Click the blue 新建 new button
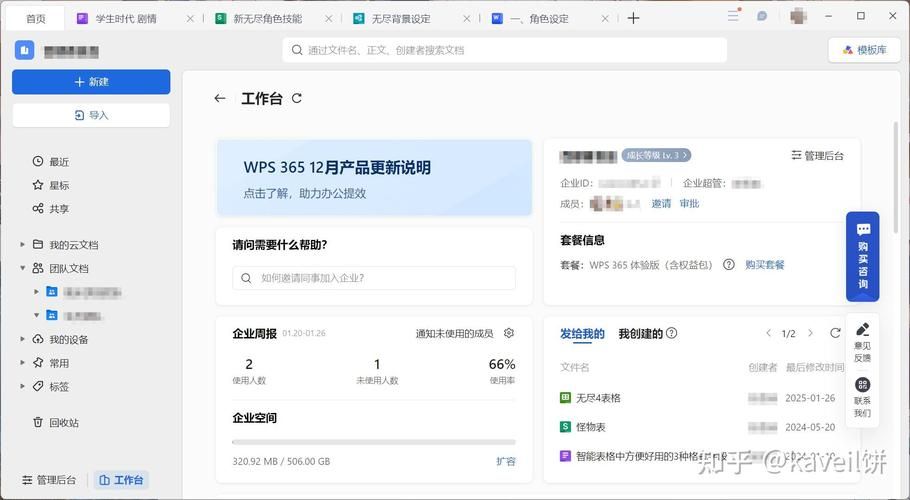Viewport: 910px width, 500px height. click(91, 82)
